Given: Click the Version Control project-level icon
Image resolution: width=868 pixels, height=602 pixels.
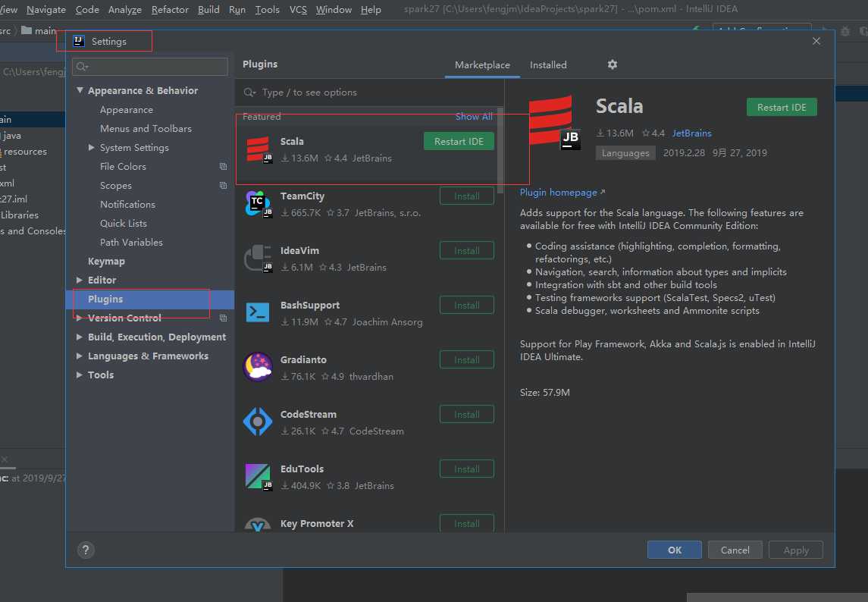Looking at the screenshot, I should coord(223,318).
